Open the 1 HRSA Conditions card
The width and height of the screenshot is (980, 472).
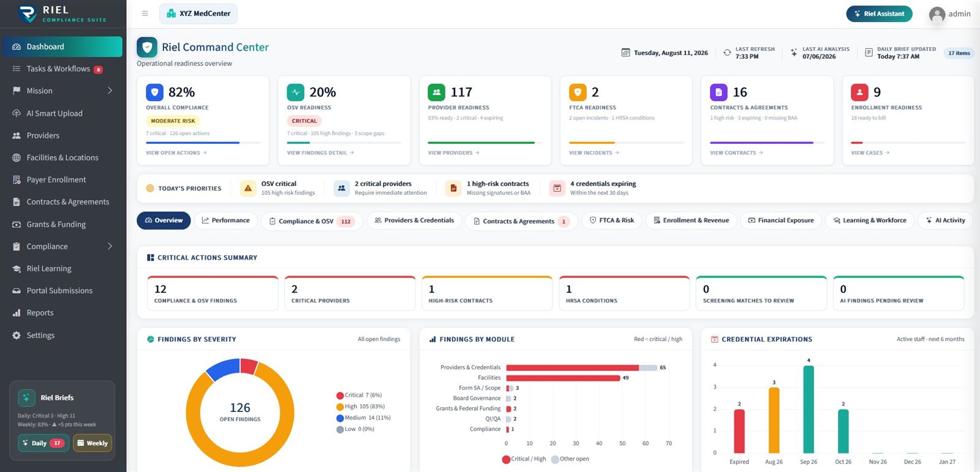[624, 293]
